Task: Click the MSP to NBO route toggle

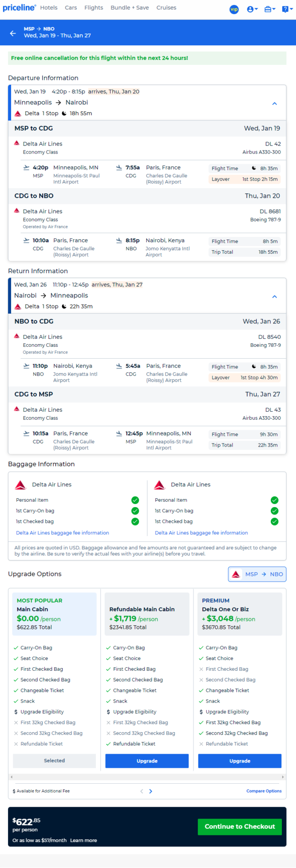Action: (x=257, y=574)
